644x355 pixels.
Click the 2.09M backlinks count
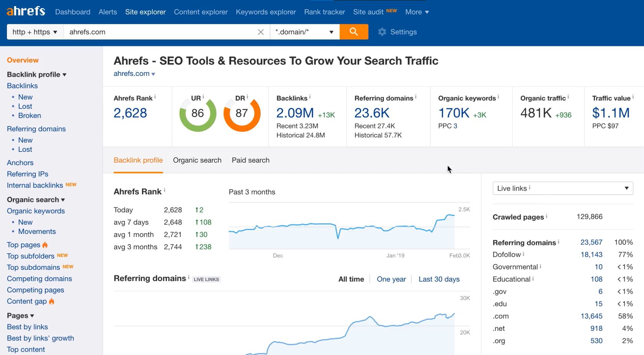pos(295,113)
